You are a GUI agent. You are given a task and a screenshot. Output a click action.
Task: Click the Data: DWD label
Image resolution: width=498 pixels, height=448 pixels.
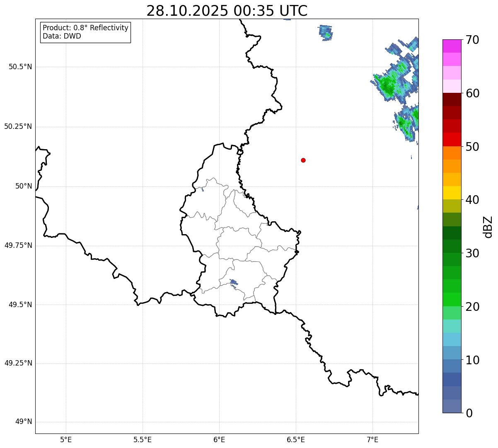62,36
